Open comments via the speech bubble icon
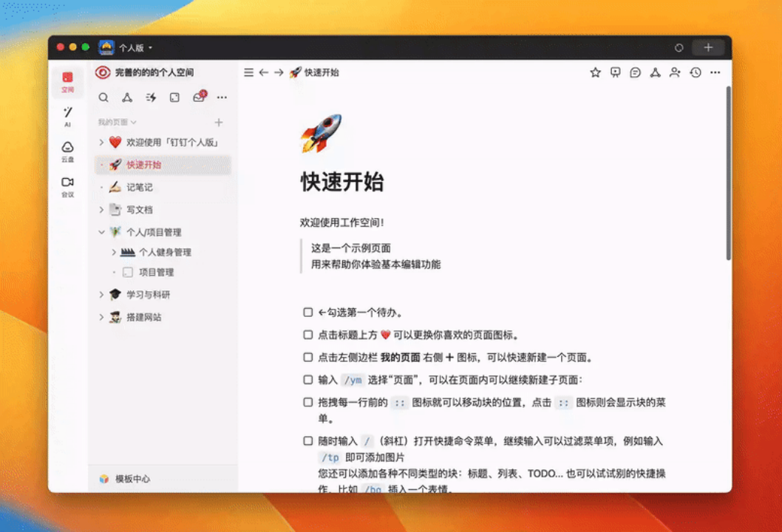This screenshot has height=532, width=782. (x=634, y=72)
